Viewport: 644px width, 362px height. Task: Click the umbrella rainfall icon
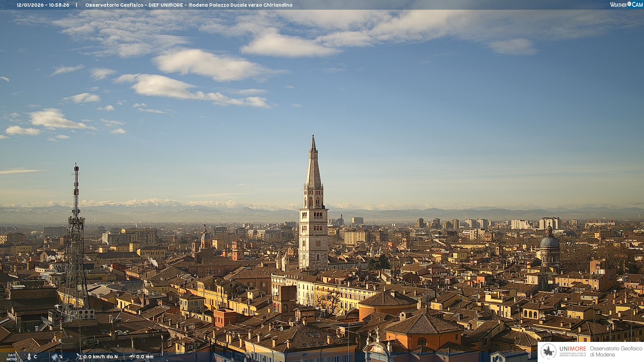tap(132, 357)
